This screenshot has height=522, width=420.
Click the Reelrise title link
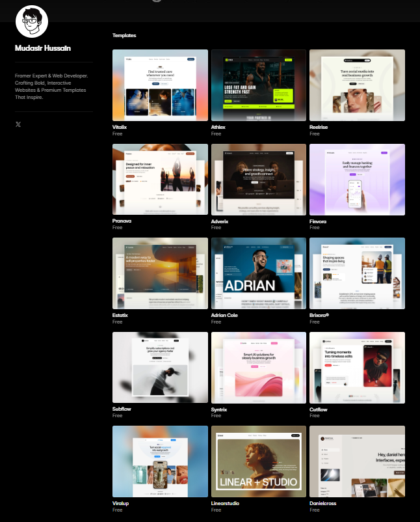click(x=319, y=127)
